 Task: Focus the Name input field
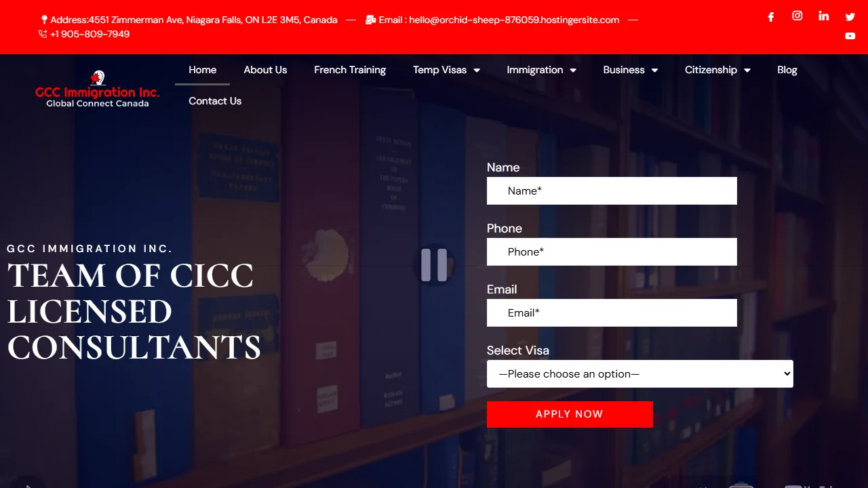point(612,191)
